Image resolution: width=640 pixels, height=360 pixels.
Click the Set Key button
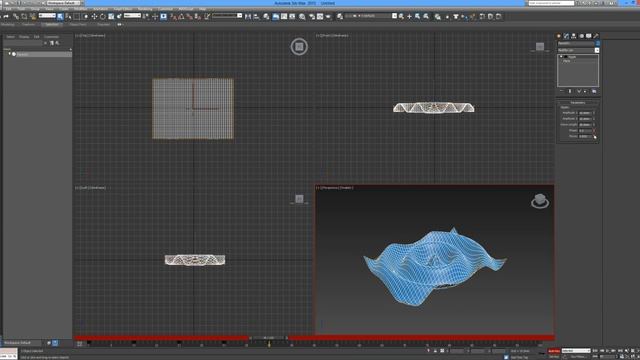tap(554, 357)
